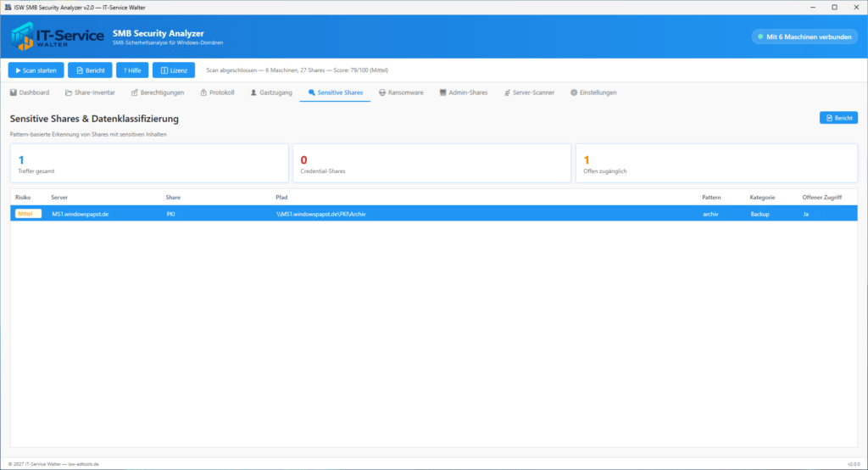This screenshot has height=470, width=868.
Task: Click the v2.0.0 version label
Action: (853, 464)
